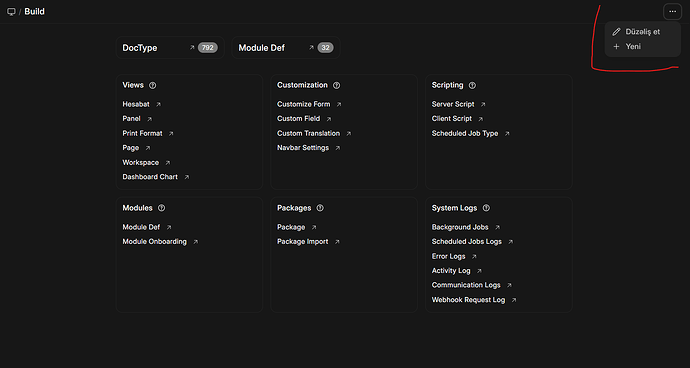
Task: Open the Module Def shortcut card
Action: point(286,48)
